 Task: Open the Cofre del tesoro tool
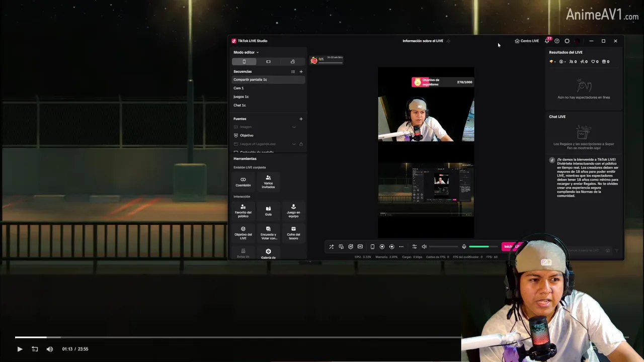coord(293,233)
